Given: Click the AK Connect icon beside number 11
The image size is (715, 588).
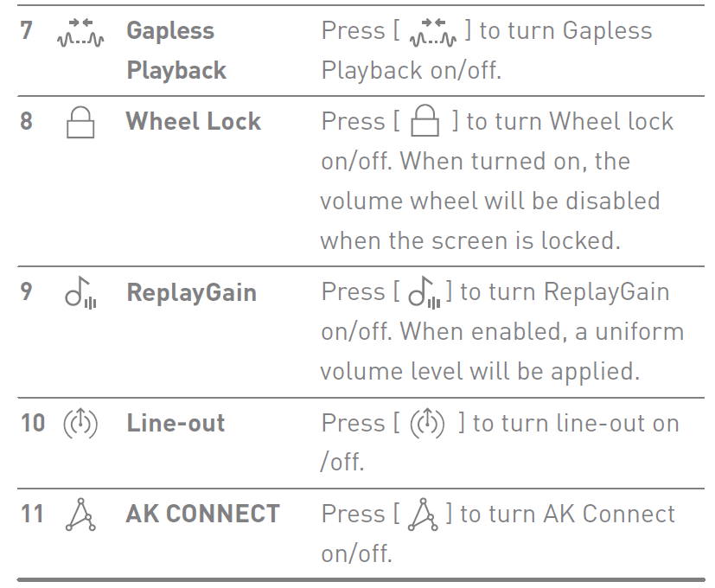Looking at the screenshot, I should pos(80,515).
